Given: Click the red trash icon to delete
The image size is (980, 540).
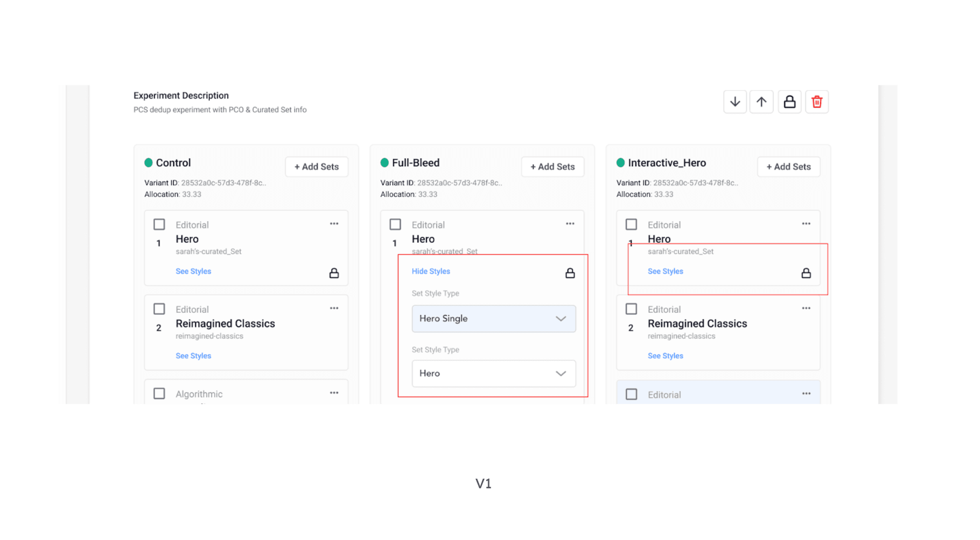Looking at the screenshot, I should tap(817, 101).
